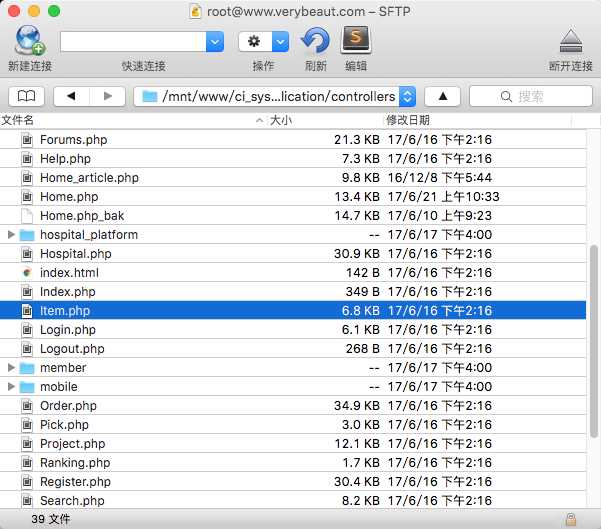Screen dimensions: 601x529
Task: Click the 21.3 KB size value
Action: pos(356,140)
